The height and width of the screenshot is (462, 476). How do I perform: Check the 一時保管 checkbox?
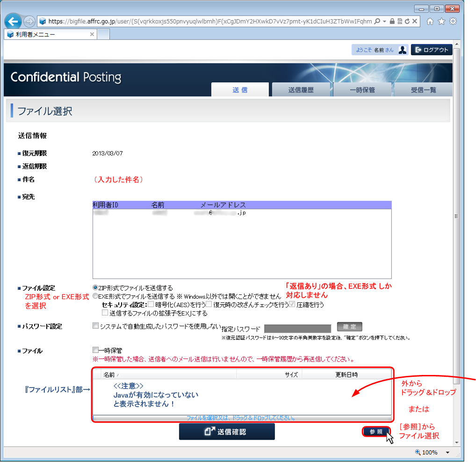96,350
